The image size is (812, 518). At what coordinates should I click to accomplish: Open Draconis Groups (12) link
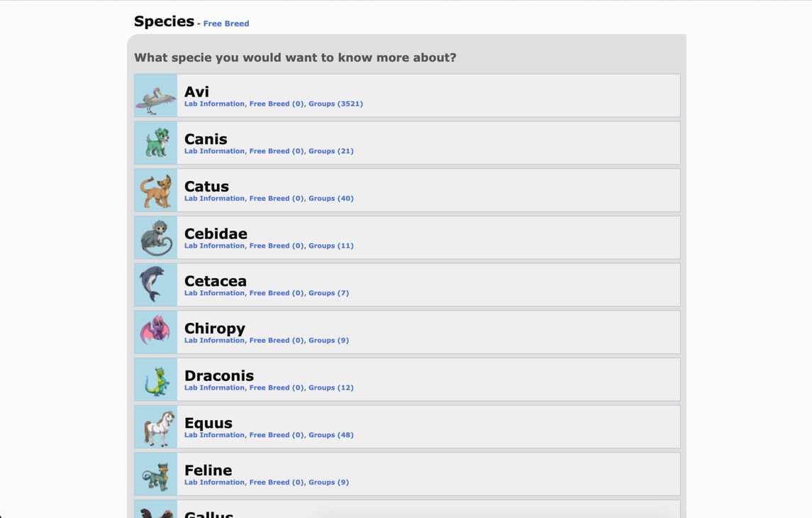click(331, 387)
